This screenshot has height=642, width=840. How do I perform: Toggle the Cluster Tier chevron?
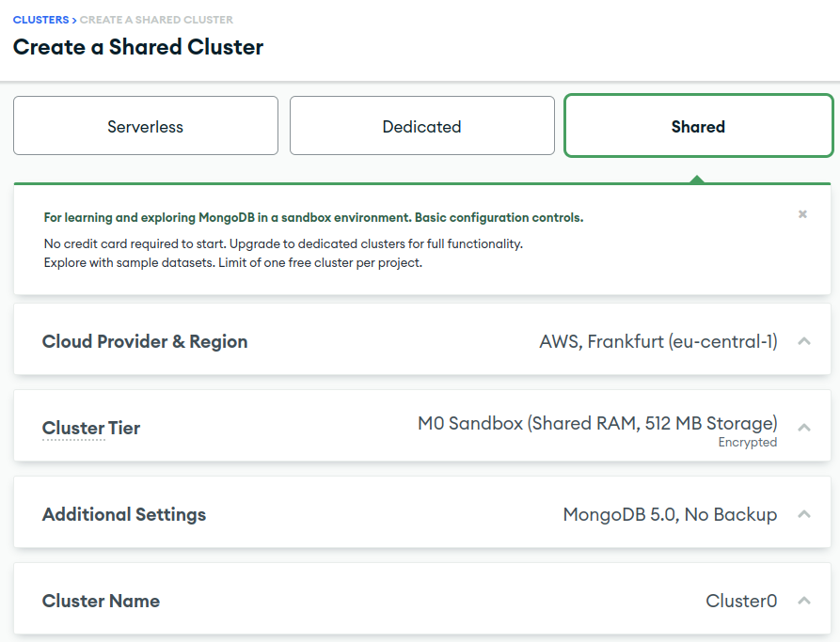tap(804, 428)
